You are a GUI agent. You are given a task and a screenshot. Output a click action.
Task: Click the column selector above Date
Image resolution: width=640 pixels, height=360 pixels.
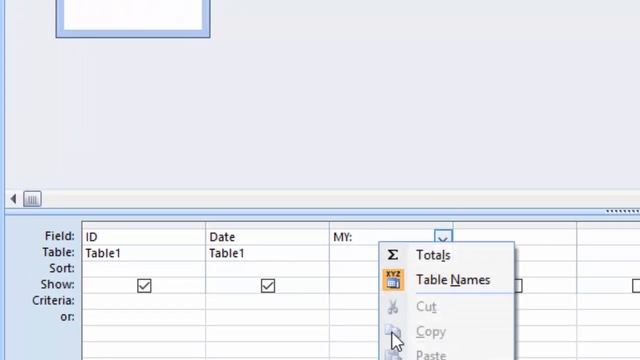268,225
